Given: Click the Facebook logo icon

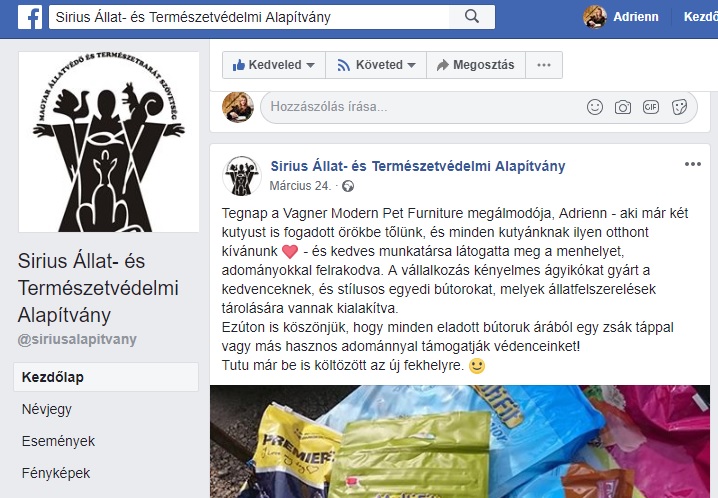Looking at the screenshot, I should tap(30, 17).
